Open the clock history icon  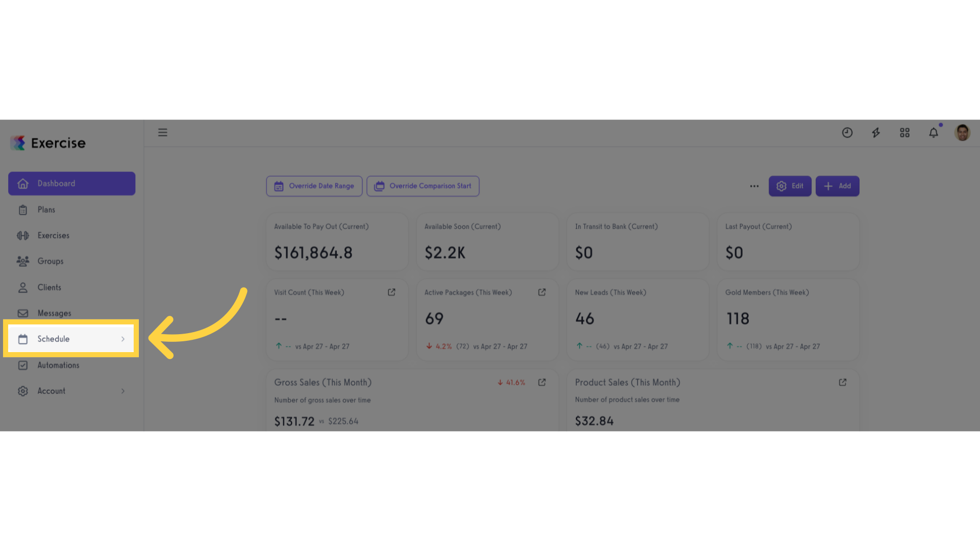(847, 133)
